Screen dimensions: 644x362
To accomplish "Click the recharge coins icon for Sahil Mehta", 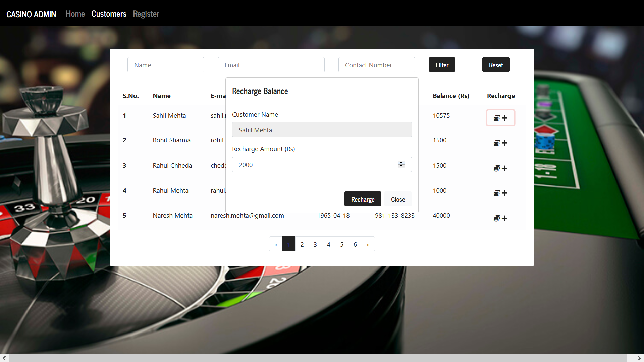I will point(500,118).
